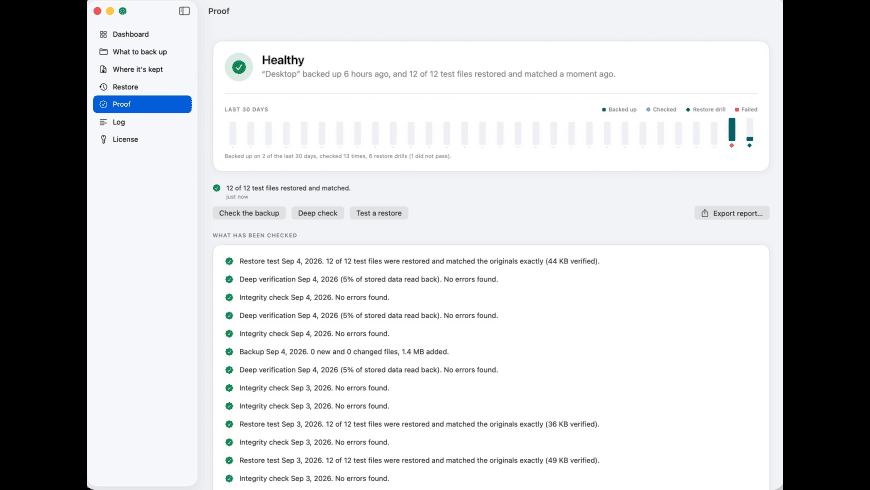
Task: Open Where it's kept page
Action: [142, 69]
